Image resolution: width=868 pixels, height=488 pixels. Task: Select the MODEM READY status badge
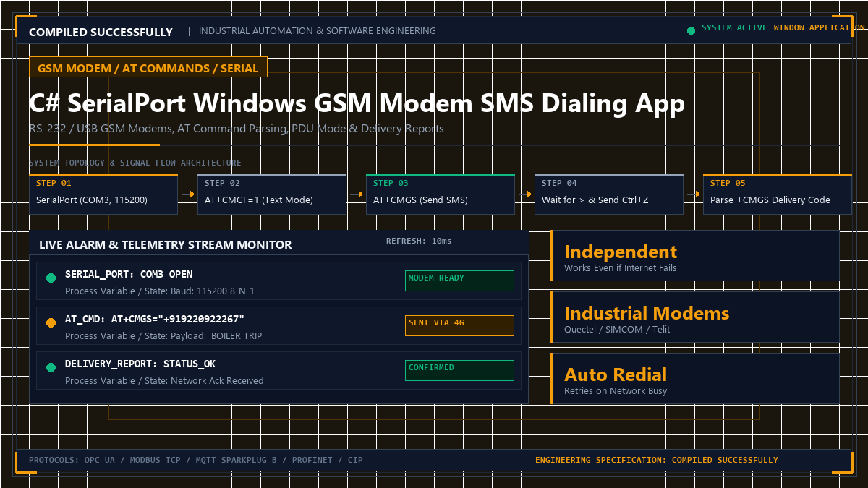(459, 281)
